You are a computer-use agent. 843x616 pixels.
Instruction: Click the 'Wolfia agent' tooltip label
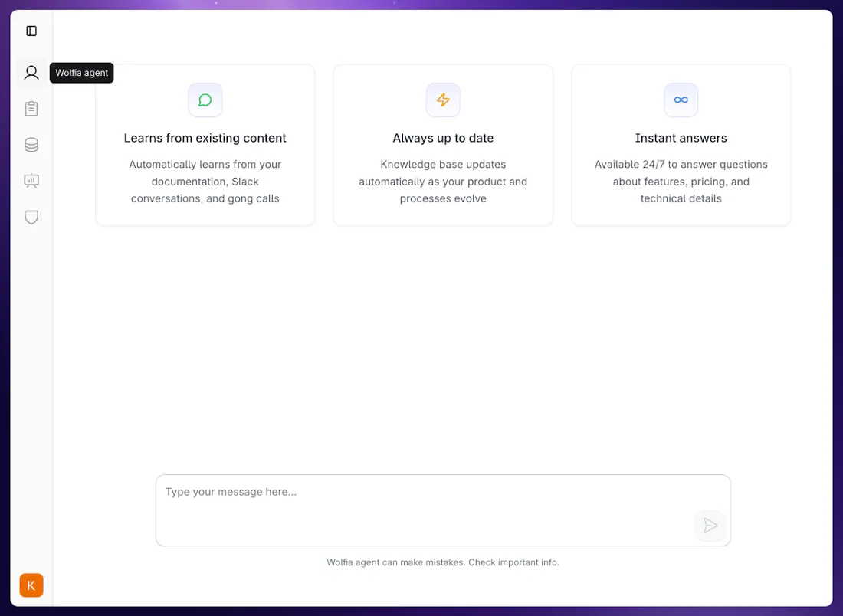[x=82, y=73]
